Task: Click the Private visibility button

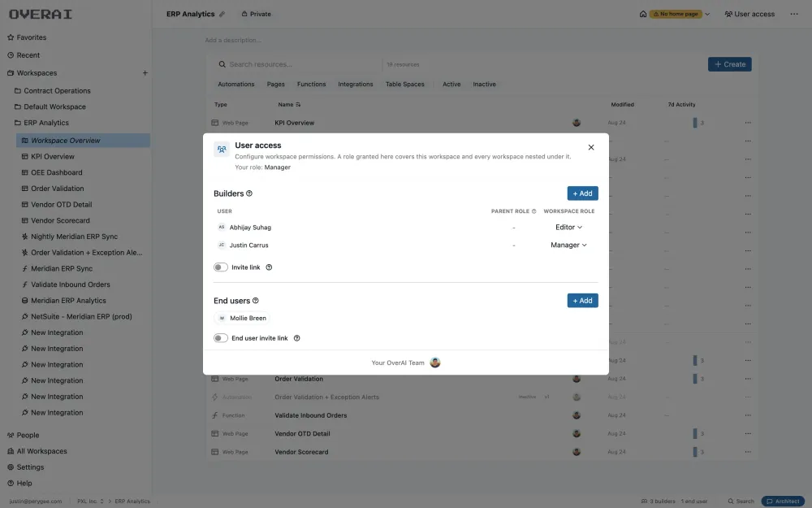Action: [257, 14]
